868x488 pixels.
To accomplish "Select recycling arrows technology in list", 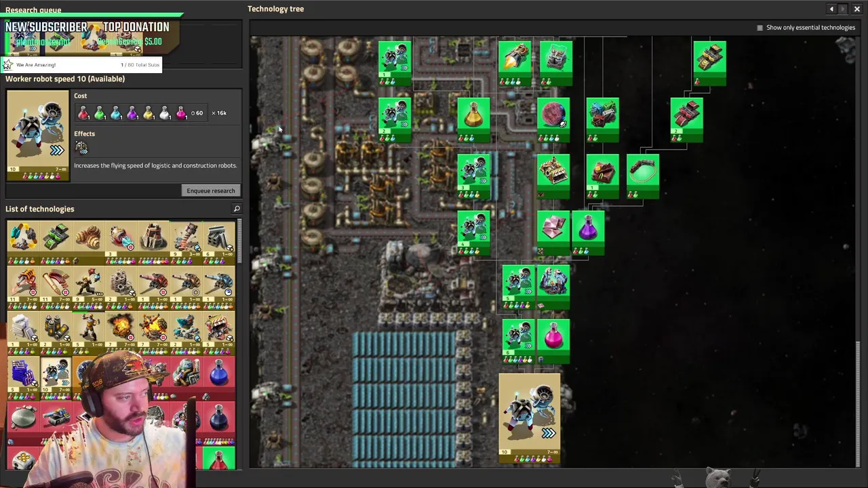I will click(x=23, y=243).
